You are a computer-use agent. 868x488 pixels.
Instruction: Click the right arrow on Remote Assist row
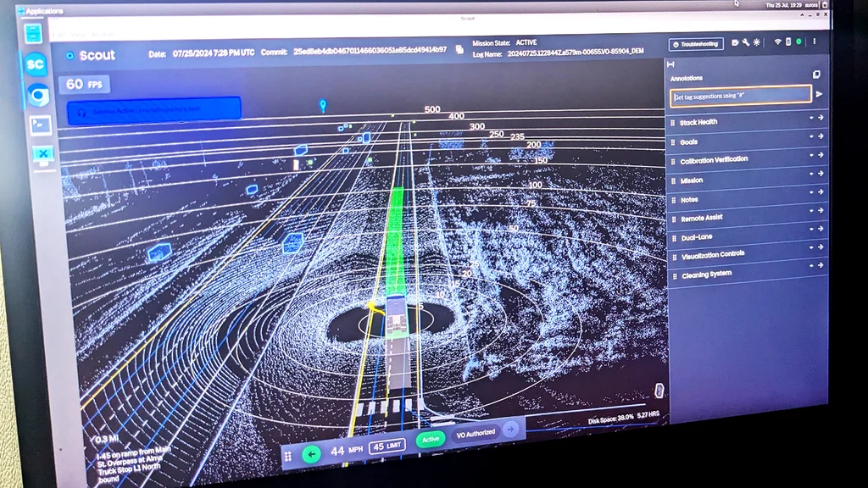click(x=821, y=210)
